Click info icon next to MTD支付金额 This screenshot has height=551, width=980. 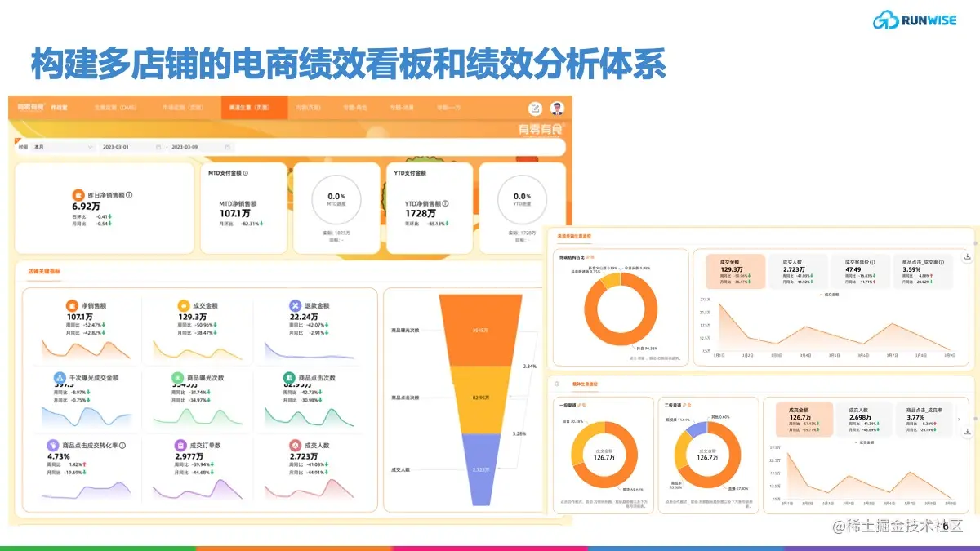[246, 173]
